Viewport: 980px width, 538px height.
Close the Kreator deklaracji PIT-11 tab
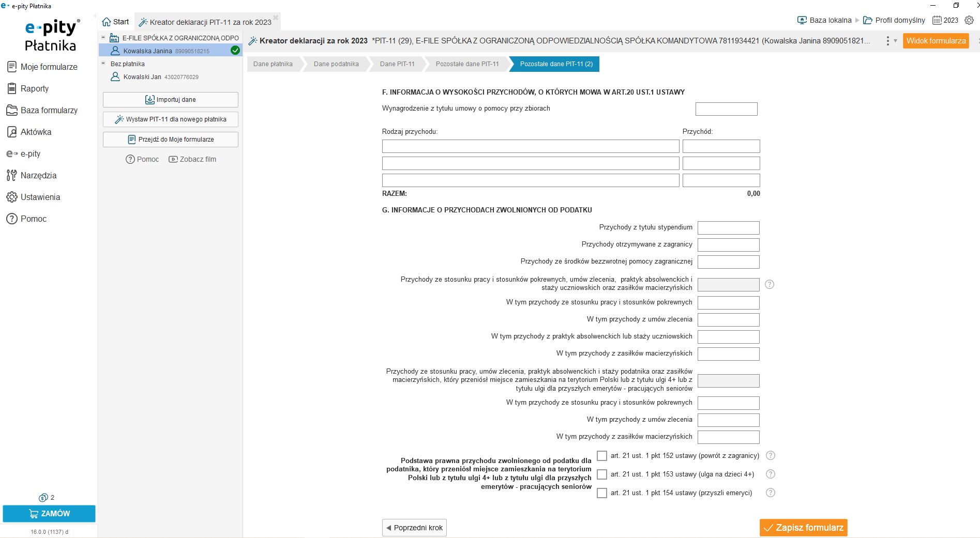click(x=276, y=18)
